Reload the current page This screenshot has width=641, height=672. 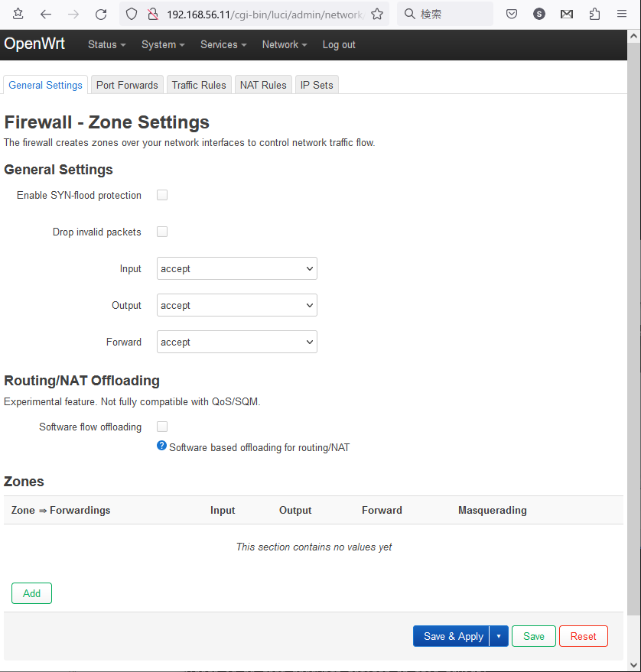(100, 13)
